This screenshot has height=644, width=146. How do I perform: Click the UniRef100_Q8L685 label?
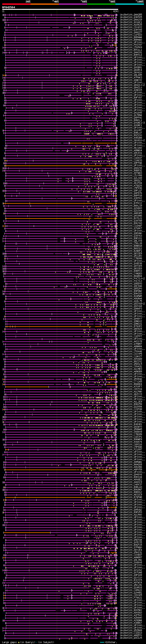[x=131, y=75]
